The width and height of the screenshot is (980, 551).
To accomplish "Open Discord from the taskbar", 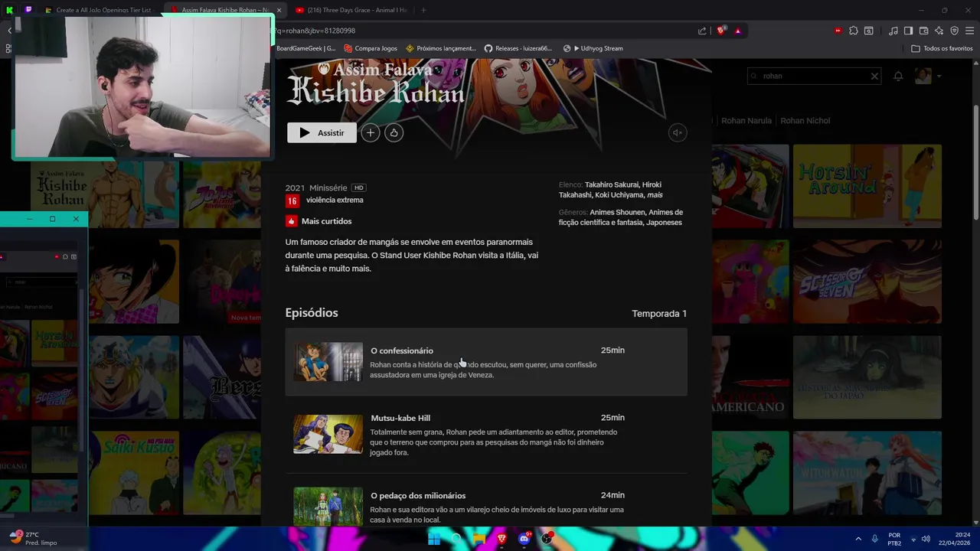I will 524,539.
